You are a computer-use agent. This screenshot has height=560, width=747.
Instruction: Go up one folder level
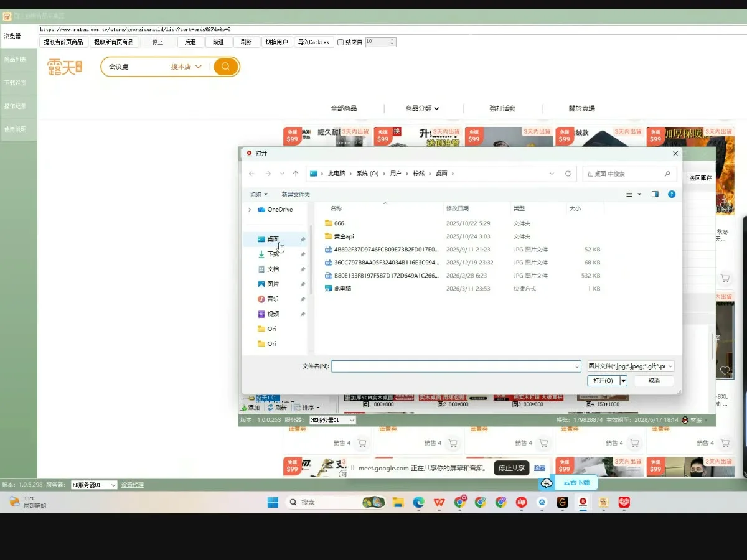click(296, 174)
